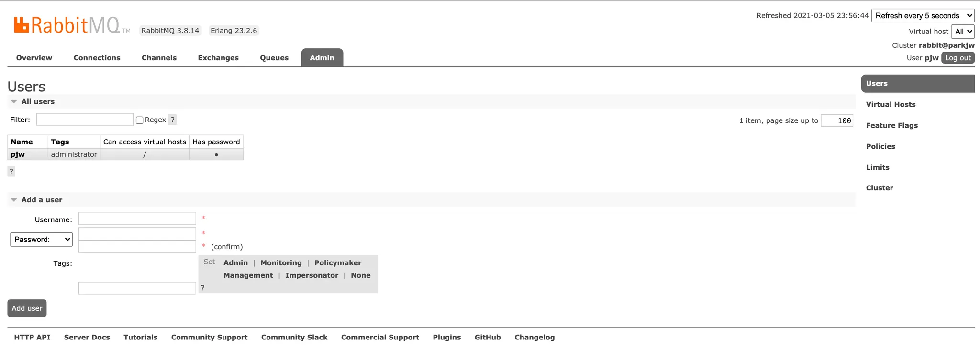Focus the first Password input field
The width and height of the screenshot is (980, 350).
(137, 234)
